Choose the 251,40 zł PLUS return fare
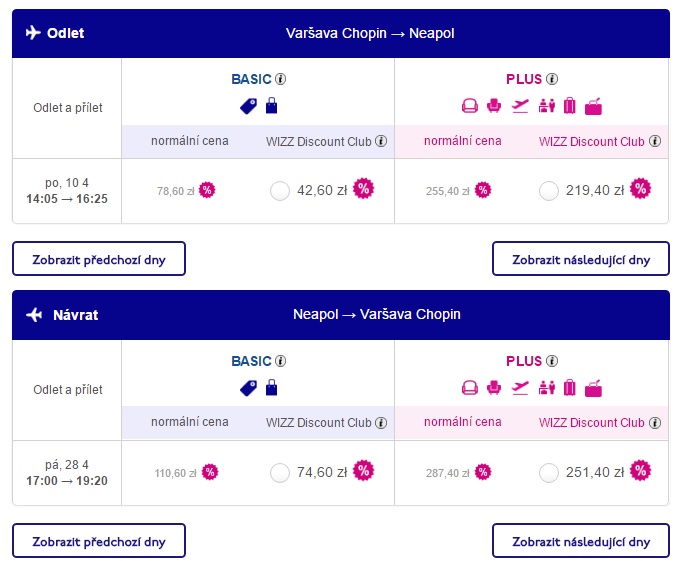Viewport: 681px width, 561px height. point(549,473)
